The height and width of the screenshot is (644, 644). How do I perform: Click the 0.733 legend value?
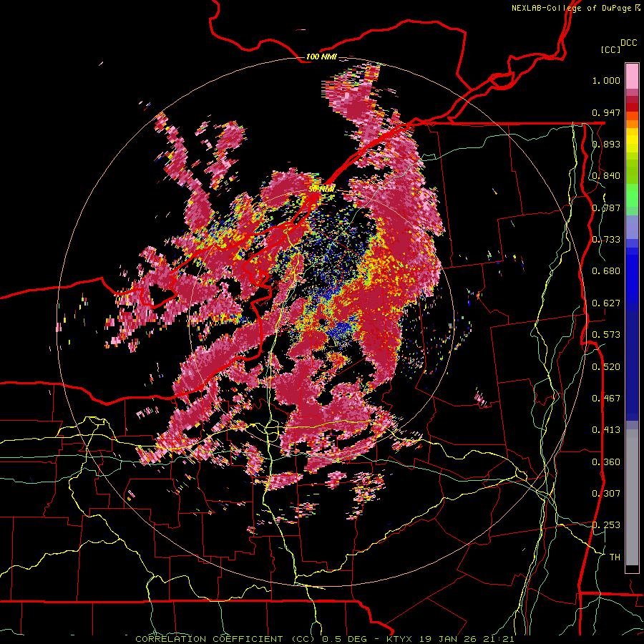pyautogui.click(x=606, y=240)
